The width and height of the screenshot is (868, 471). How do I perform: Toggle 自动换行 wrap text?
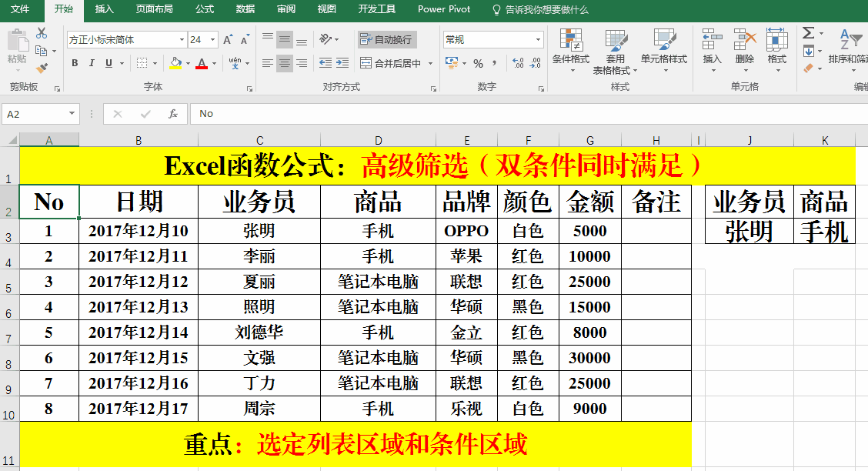click(387, 39)
